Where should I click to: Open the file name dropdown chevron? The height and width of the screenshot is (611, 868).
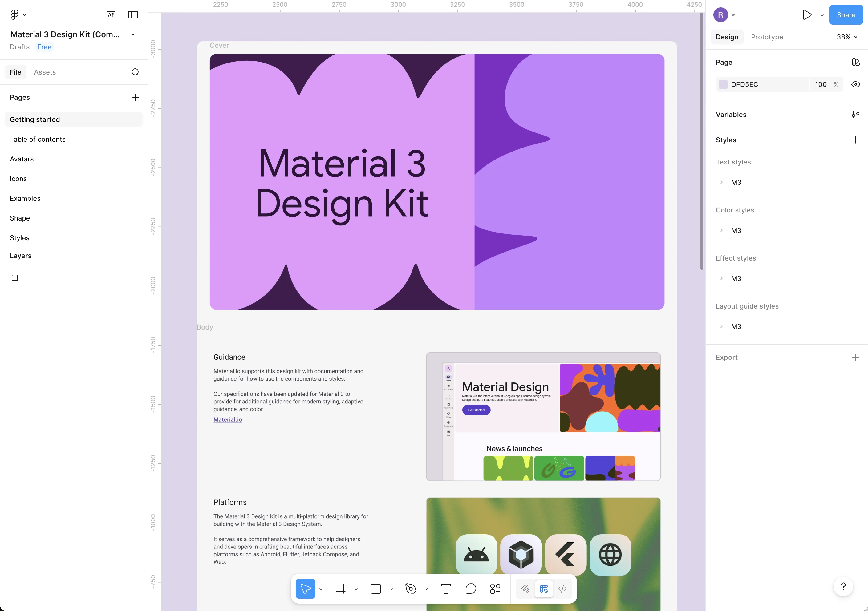(x=133, y=34)
